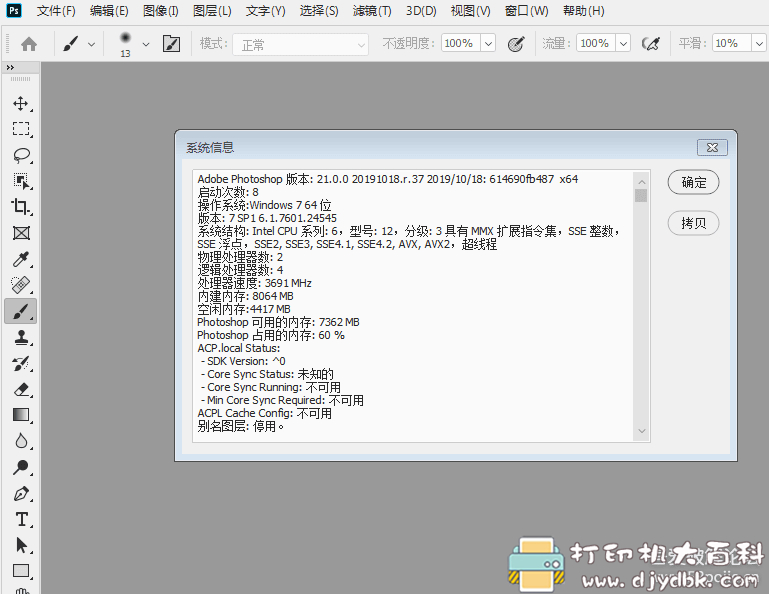Click the 确定 button in 系统信息 dialog

[x=693, y=182]
